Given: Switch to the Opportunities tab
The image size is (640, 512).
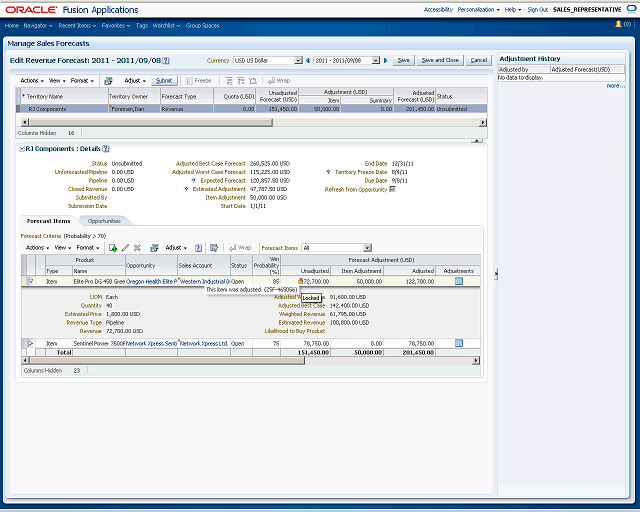Looking at the screenshot, I should coord(104,221).
